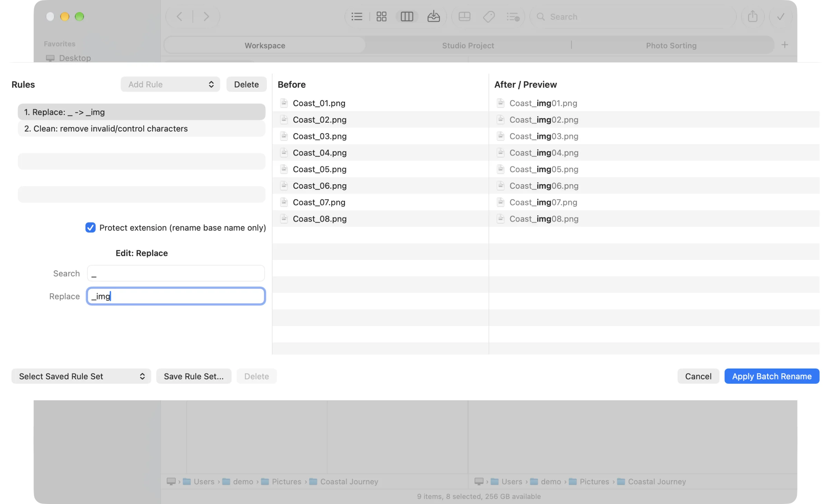Click the download tray toolbar icon

point(433,17)
